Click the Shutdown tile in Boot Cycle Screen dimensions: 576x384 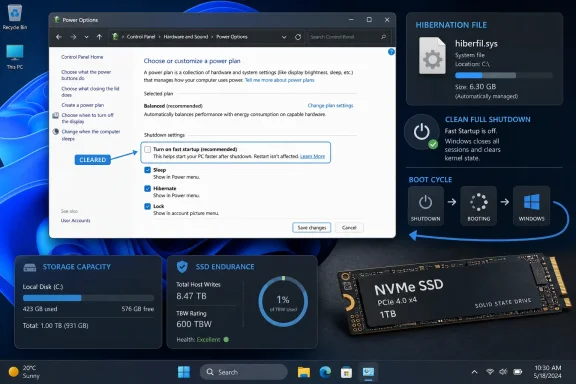point(425,206)
